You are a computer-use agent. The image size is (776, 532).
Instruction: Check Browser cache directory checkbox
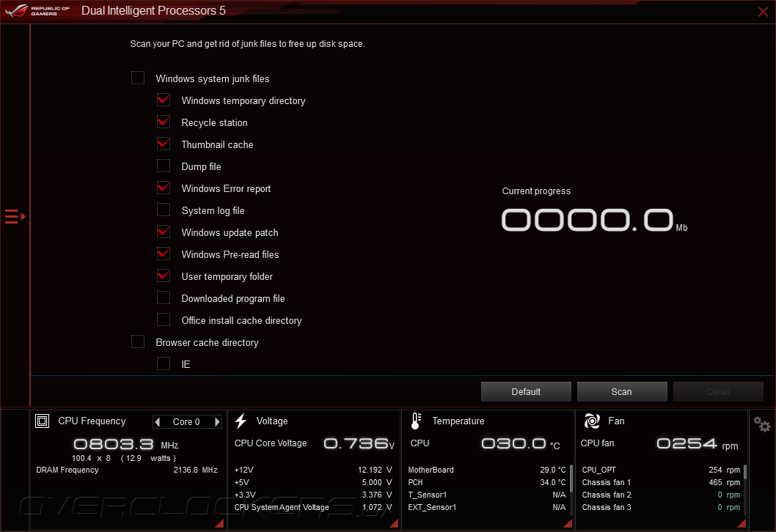coord(138,342)
